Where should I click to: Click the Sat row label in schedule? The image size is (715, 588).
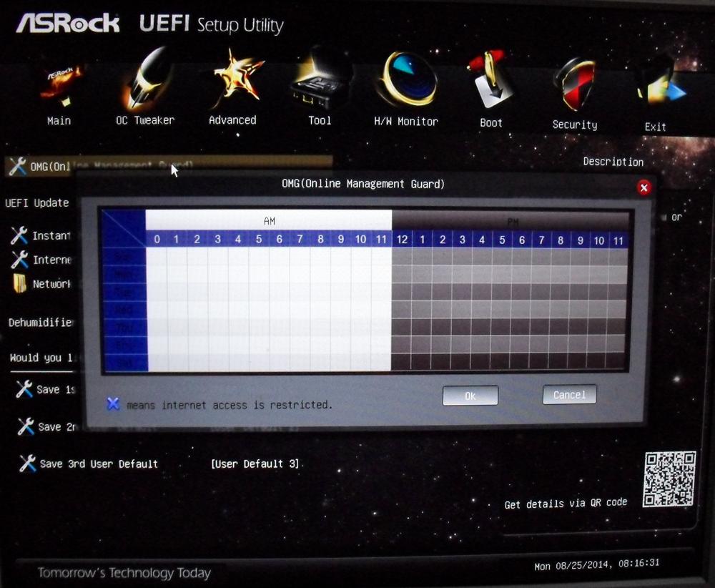[125, 363]
